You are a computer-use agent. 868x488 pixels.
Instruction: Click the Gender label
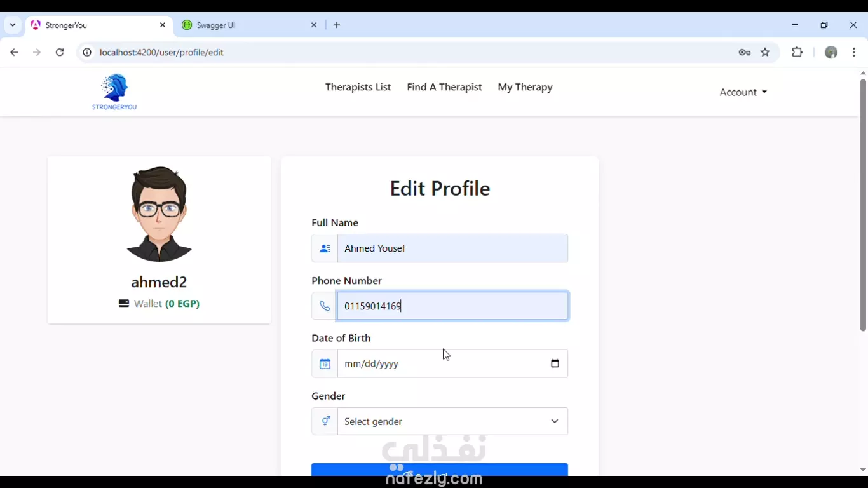(329, 396)
